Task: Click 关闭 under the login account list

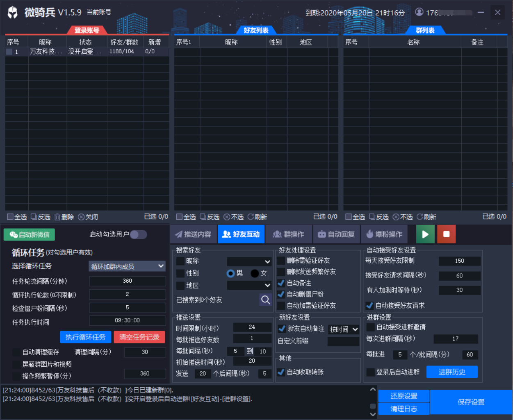Action: click(88, 217)
